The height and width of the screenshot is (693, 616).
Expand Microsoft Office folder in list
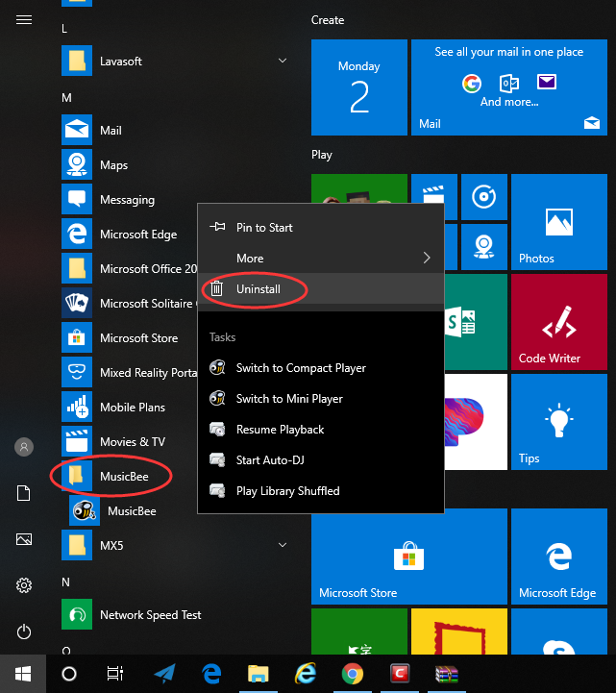point(129,268)
